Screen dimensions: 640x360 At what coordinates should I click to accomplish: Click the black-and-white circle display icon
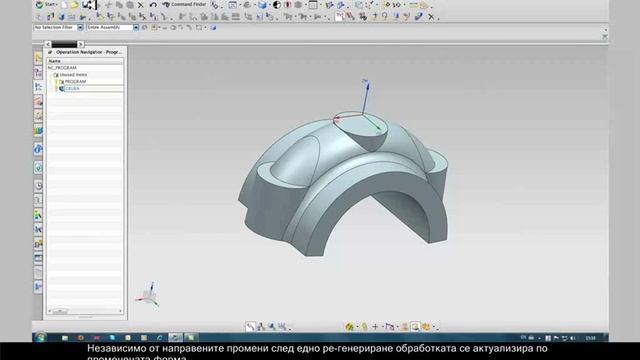click(x=277, y=5)
